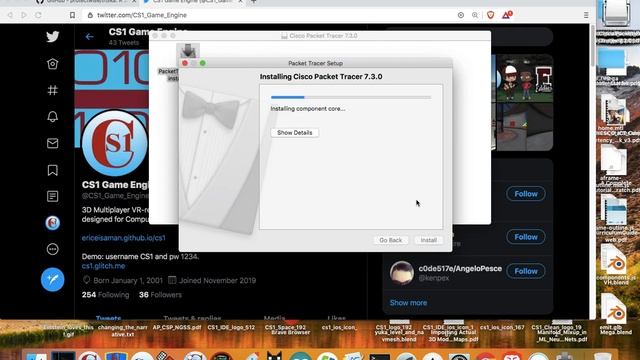The height and width of the screenshot is (360, 640).
Task: Click Show Details in the installer
Action: click(x=294, y=133)
